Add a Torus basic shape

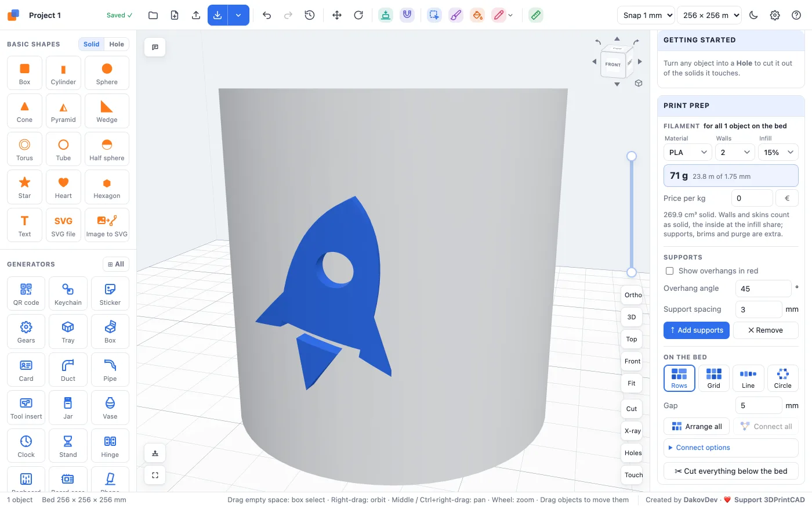point(24,149)
